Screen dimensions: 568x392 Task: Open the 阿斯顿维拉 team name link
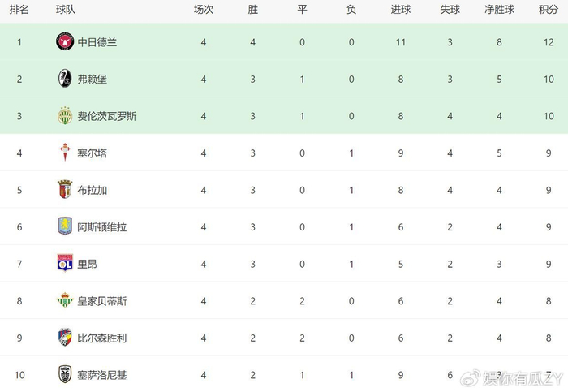(101, 226)
